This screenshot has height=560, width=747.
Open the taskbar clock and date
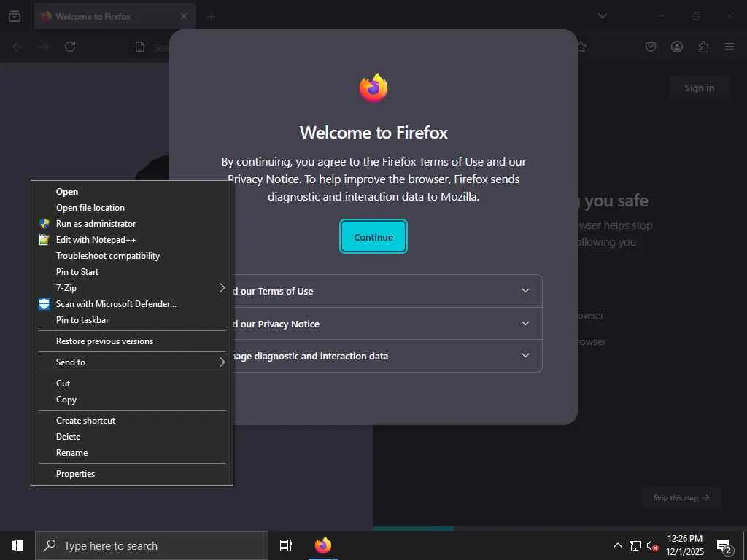point(684,545)
